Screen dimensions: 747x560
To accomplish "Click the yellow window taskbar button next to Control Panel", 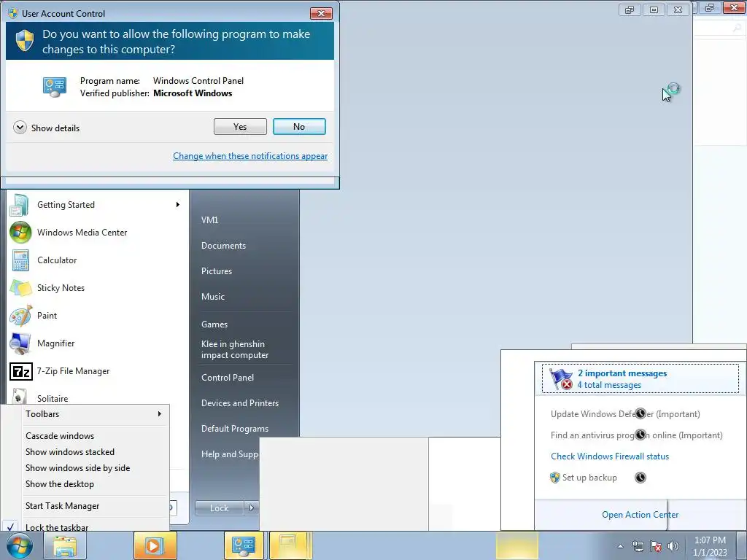I will pos(291,545).
